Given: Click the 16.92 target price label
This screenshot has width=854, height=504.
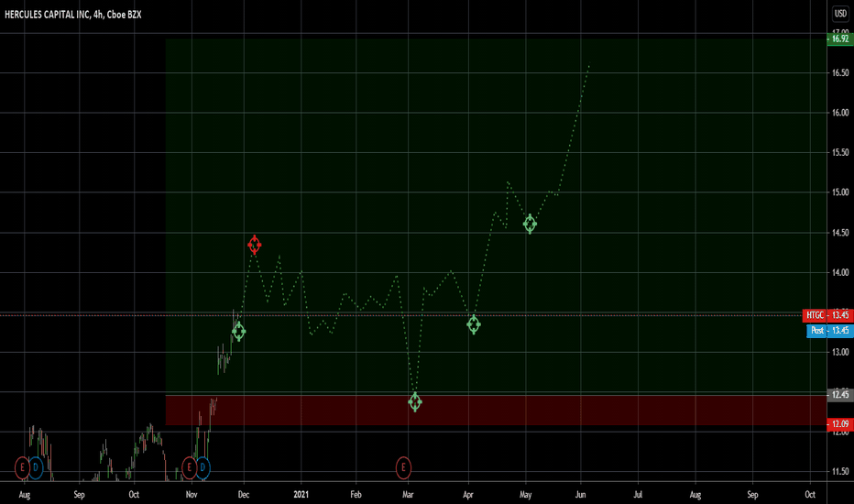Looking at the screenshot, I should click(x=840, y=38).
